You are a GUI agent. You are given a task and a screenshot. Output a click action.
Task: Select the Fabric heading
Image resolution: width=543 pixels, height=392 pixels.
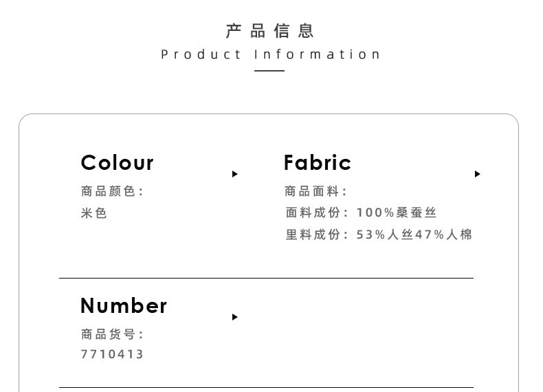317,162
